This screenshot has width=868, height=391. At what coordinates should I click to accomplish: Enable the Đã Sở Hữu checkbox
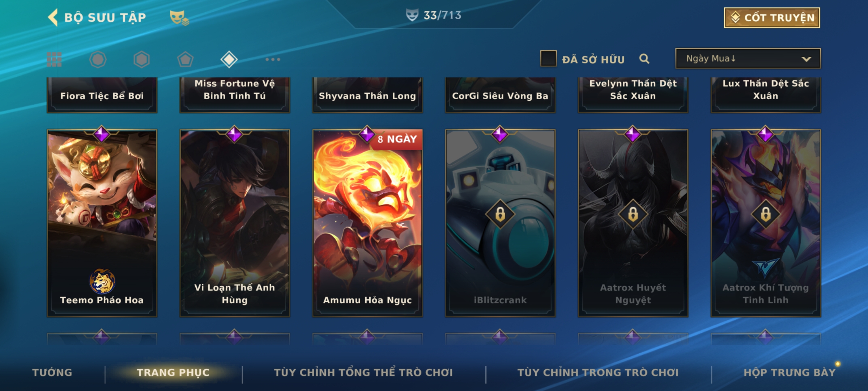pos(548,59)
